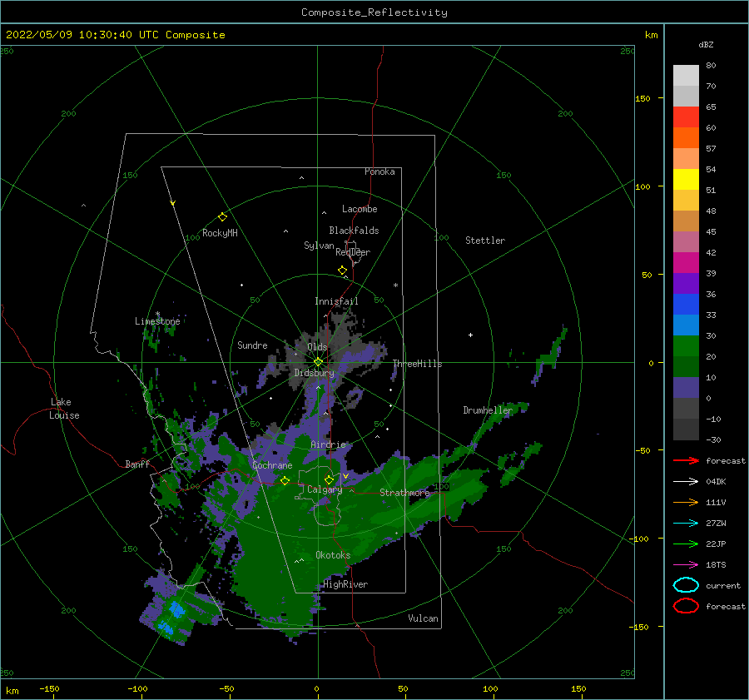Select the white 04DK arrow legend entry

[x=686, y=482]
